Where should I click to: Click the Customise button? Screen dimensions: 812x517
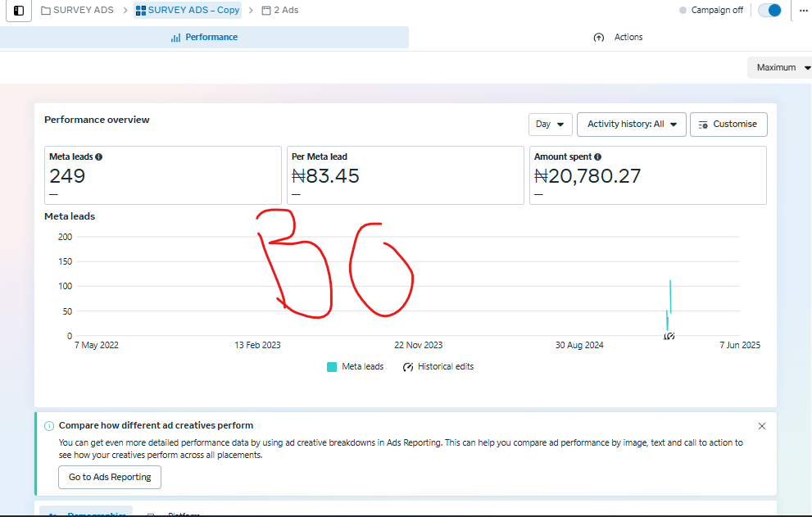[728, 125]
